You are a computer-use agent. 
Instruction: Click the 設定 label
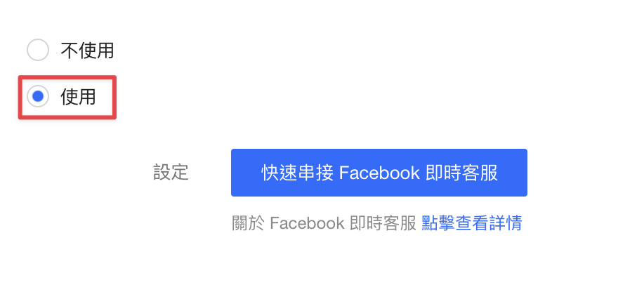tap(171, 173)
